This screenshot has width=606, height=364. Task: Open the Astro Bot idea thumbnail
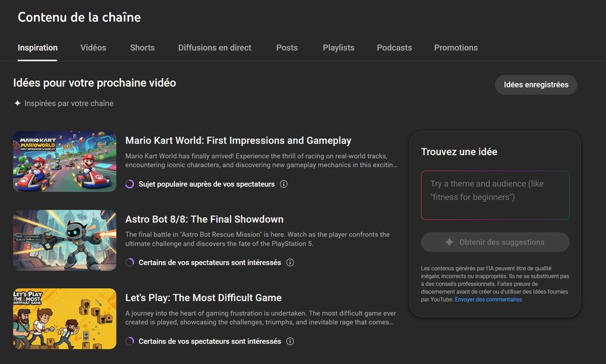65,240
